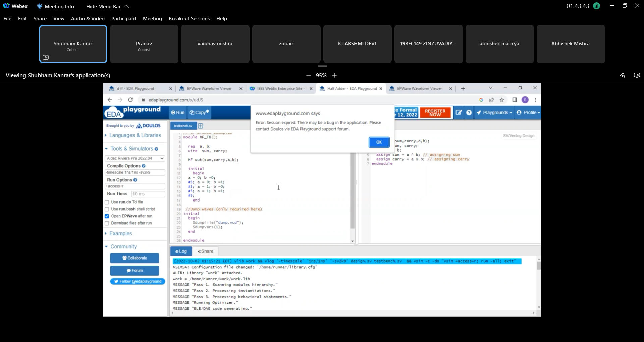
Task: Click Run Options help icon
Action: (135, 180)
